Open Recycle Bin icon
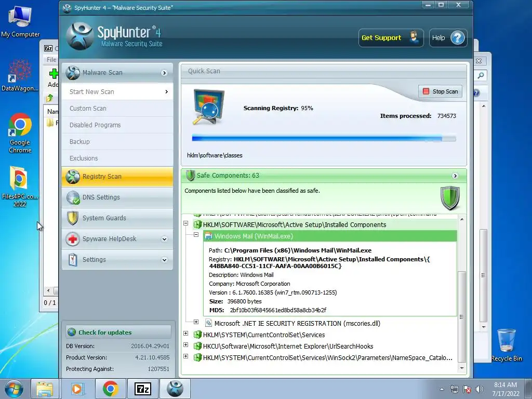Image resolution: width=532 pixels, height=399 pixels. click(x=507, y=345)
